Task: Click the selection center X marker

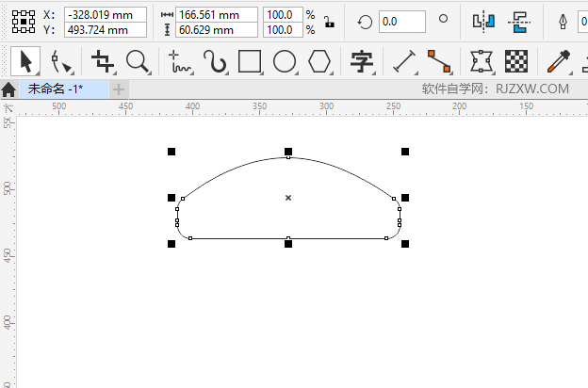Action: click(288, 198)
